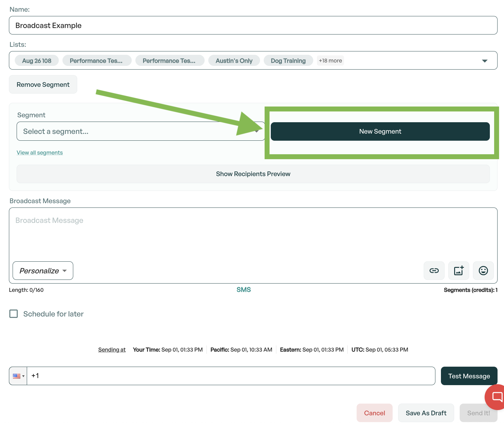
Task: Change the phone country flag selector
Action: pyautogui.click(x=18, y=376)
